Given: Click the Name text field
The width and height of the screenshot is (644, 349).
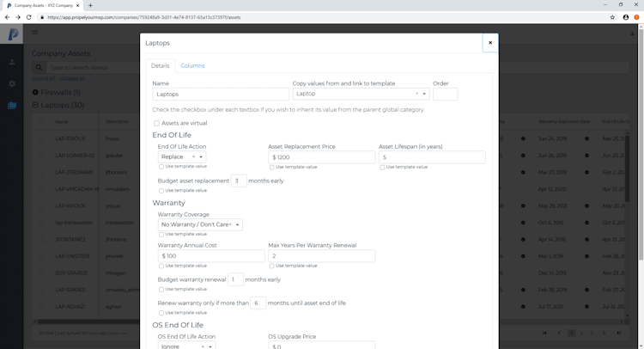Looking at the screenshot, I should click(221, 94).
